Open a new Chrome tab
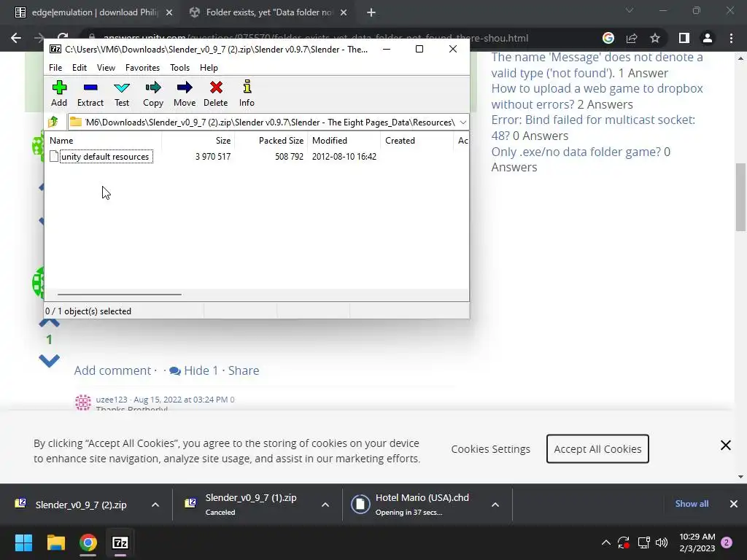Viewport: 747px width, 560px height. 371,13
